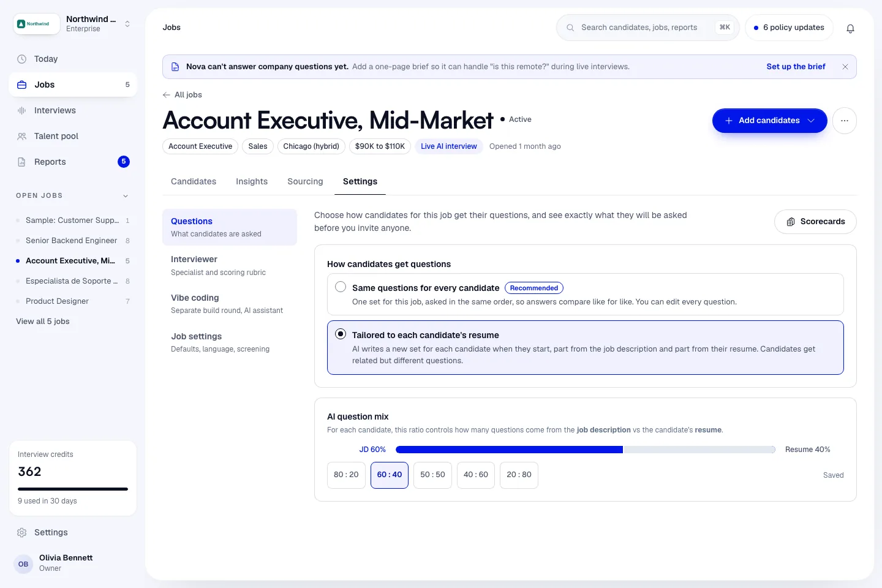Open Interviews from the waveform icon
Screen dimensions: 882x588
22,111
